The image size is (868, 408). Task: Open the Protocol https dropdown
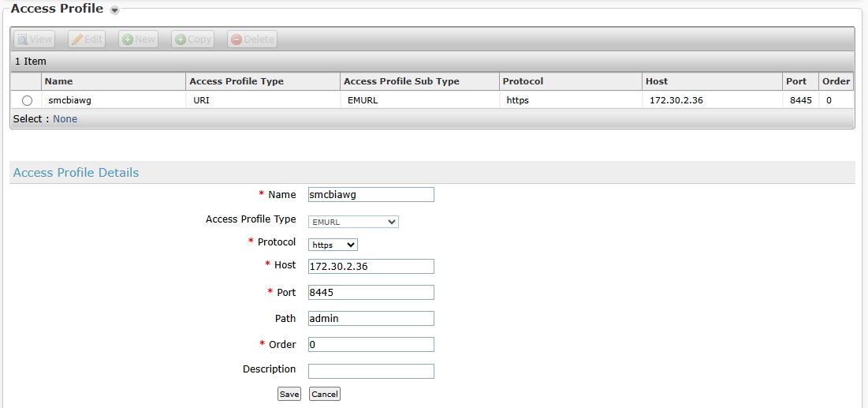(333, 245)
